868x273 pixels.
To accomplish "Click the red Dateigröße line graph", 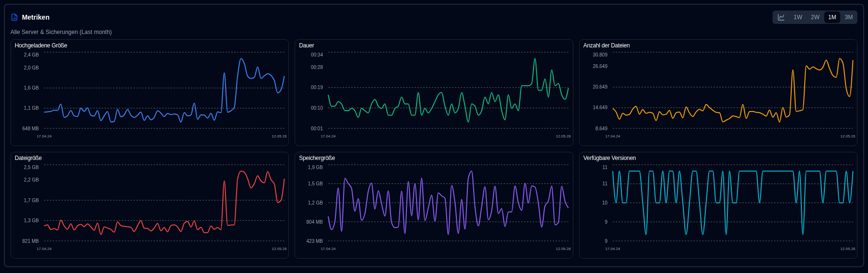I will [164, 203].
